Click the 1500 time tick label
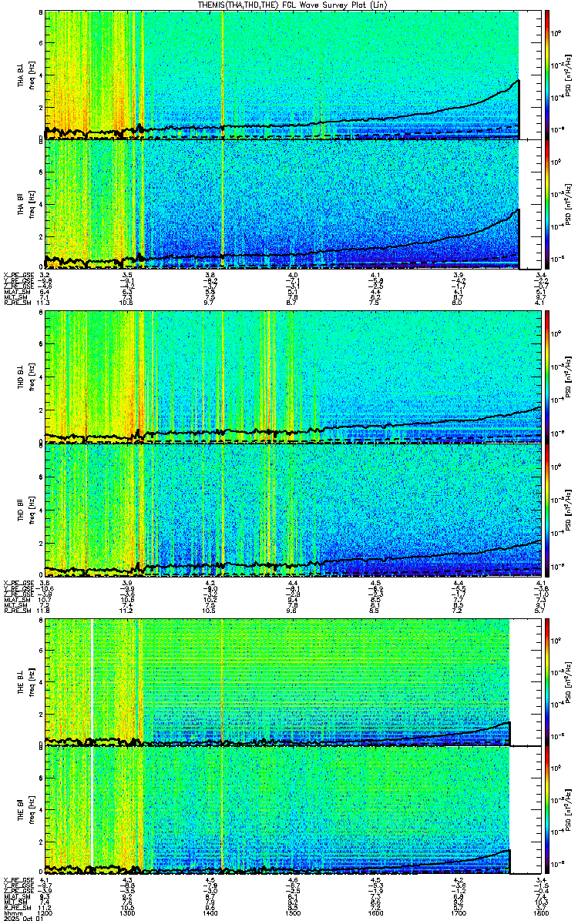 (x=294, y=913)
